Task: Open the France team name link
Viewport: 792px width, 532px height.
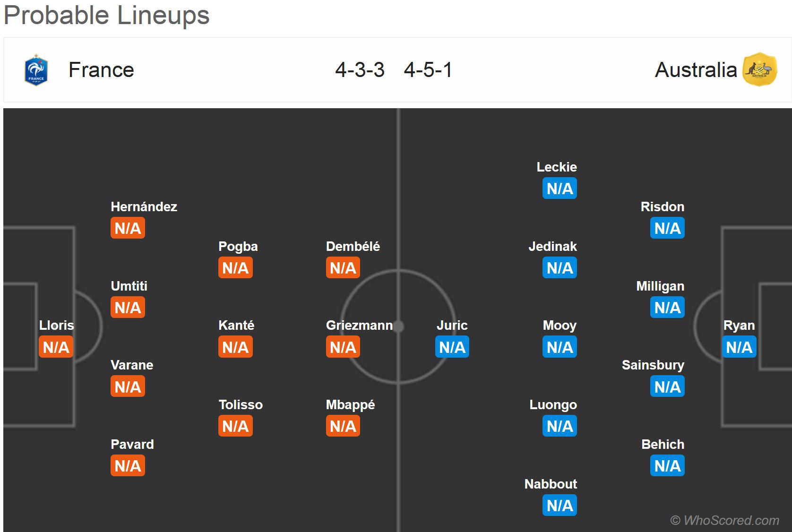Action: click(x=101, y=70)
